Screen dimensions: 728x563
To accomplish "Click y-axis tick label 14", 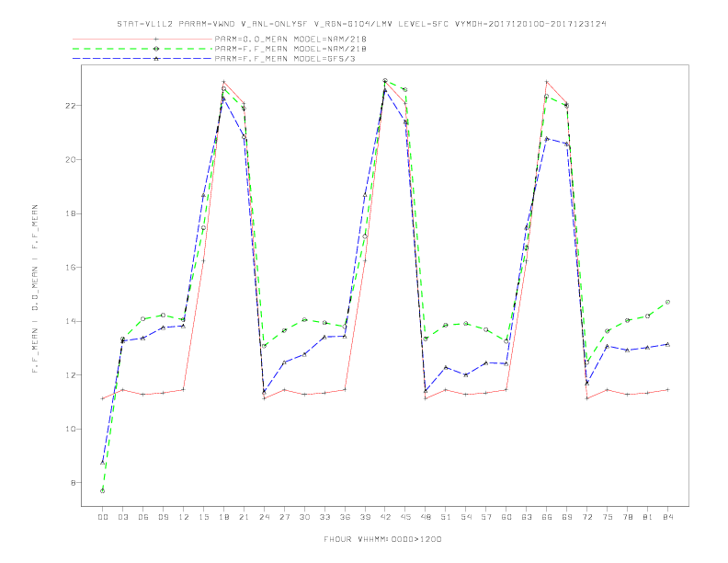I will tap(71, 321).
